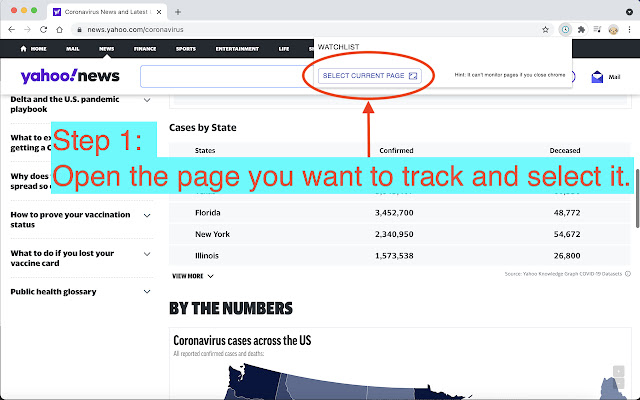Click Florida confirmed count 3,452,700
The width and height of the screenshot is (640, 400).
(x=394, y=213)
